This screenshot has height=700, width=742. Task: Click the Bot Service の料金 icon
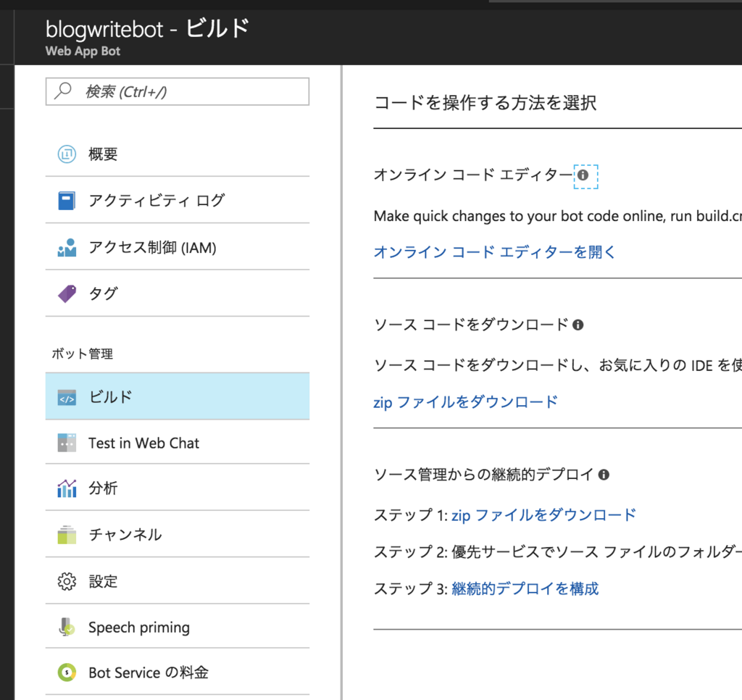pyautogui.click(x=67, y=672)
